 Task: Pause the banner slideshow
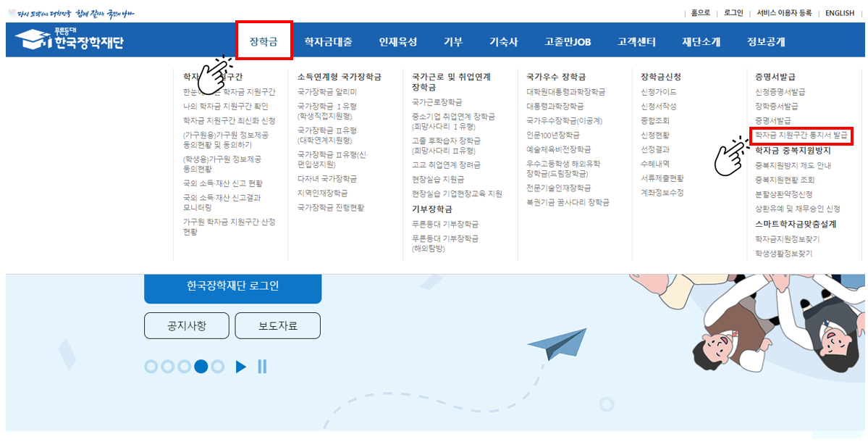click(262, 367)
